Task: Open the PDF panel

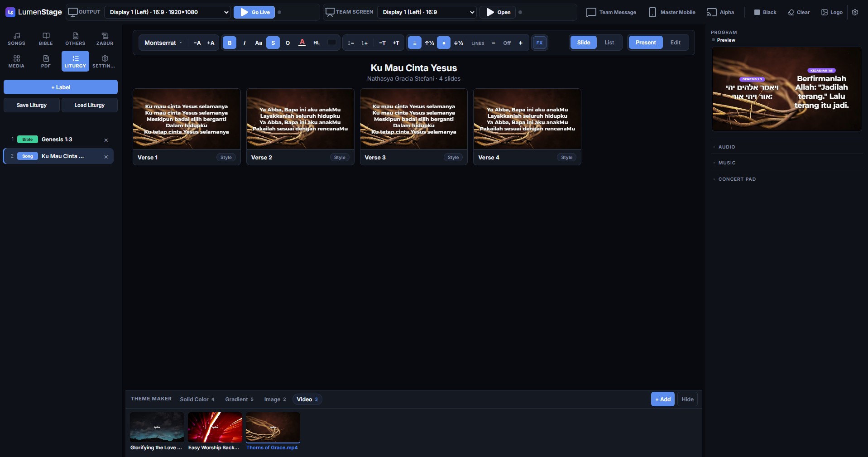Action: (x=46, y=62)
